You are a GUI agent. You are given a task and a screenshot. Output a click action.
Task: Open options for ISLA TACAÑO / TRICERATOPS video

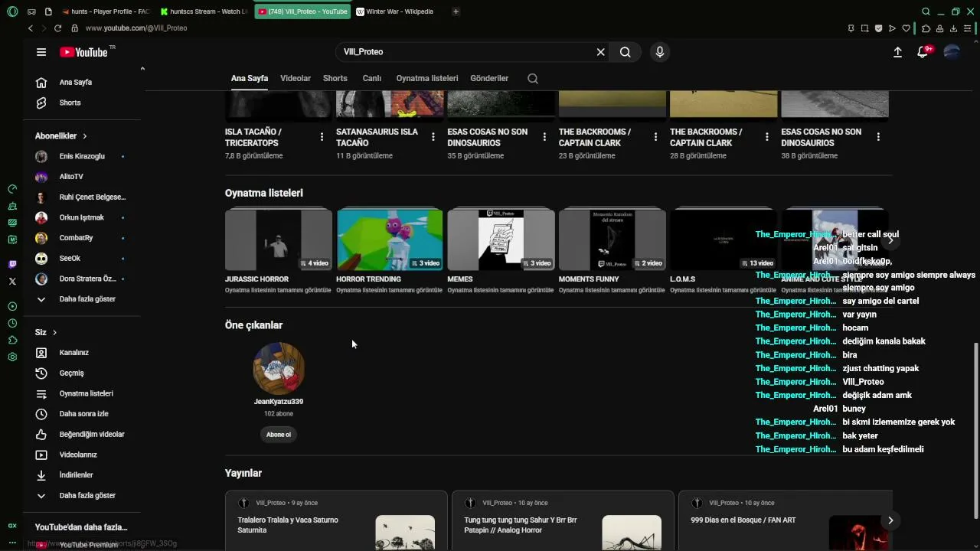pyautogui.click(x=322, y=137)
